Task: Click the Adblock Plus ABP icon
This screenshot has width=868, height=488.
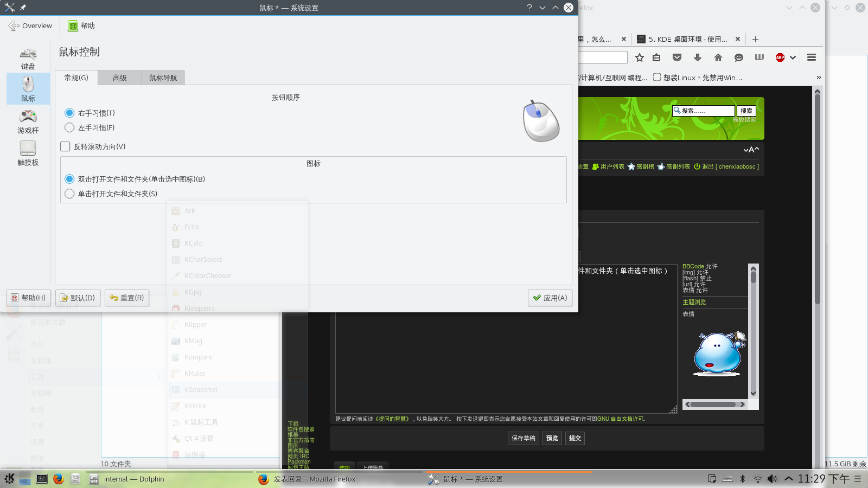Action: [x=780, y=57]
